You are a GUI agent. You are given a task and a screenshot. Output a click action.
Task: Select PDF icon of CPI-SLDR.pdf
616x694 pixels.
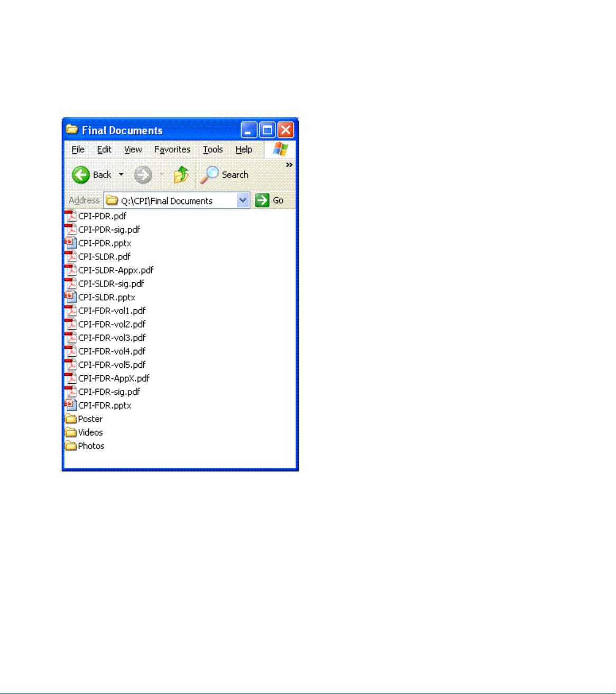coord(71,256)
